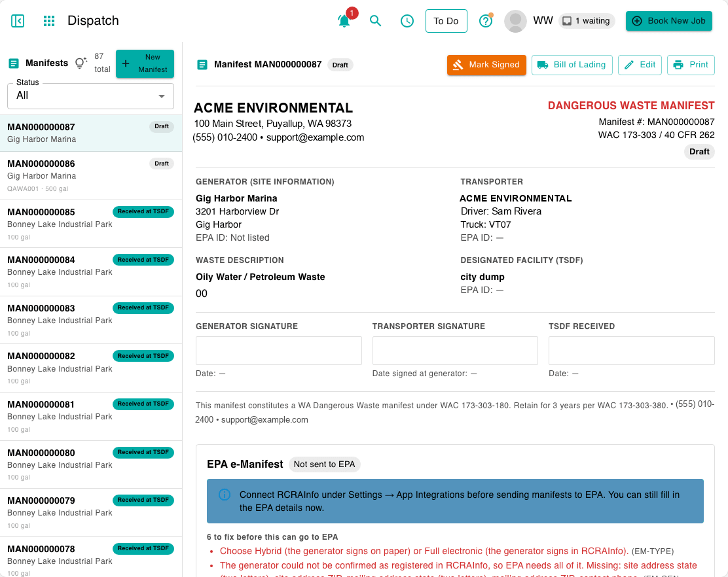Image resolution: width=728 pixels, height=577 pixels.
Task: Click Oily Water / Petroleum Waste description
Action: coord(261,277)
